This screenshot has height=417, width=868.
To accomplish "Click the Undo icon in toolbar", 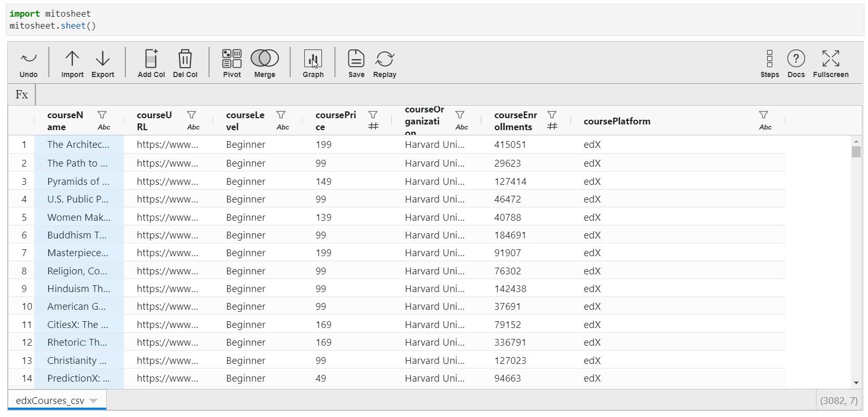I will [29, 59].
